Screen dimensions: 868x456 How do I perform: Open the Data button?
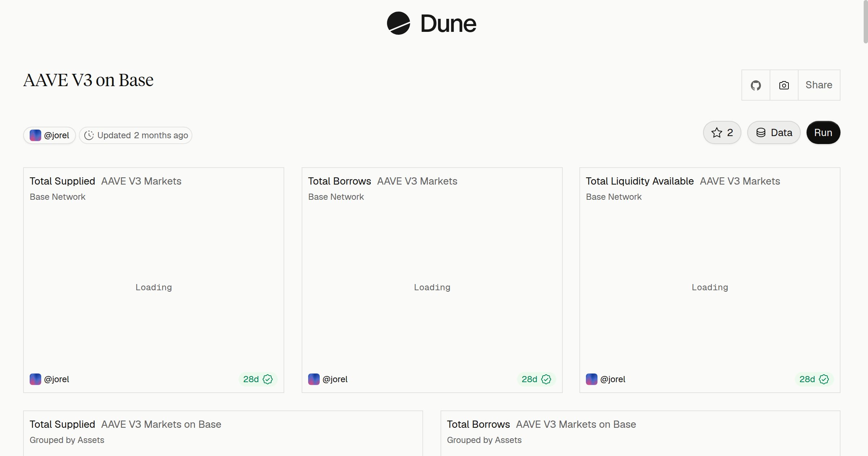click(774, 132)
